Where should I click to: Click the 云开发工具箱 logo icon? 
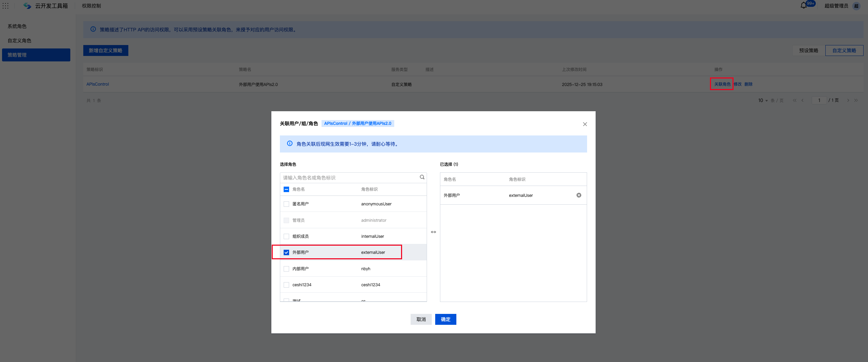(27, 6)
